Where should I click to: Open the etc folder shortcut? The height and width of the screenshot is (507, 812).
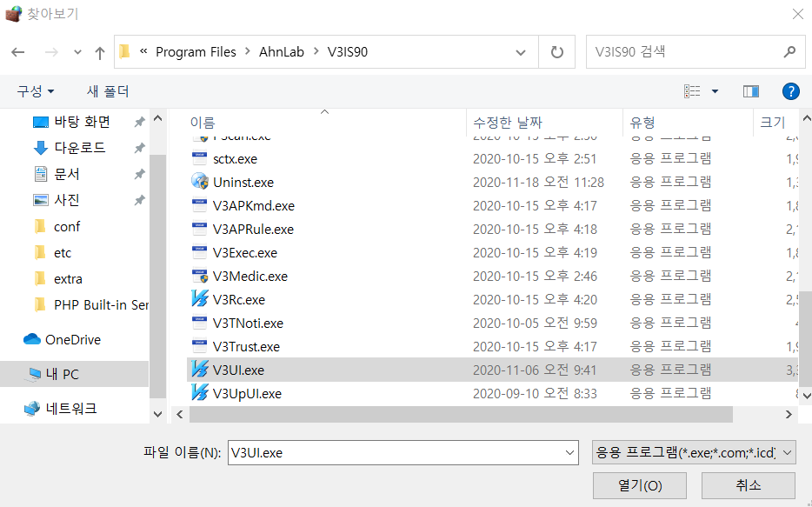coord(62,253)
